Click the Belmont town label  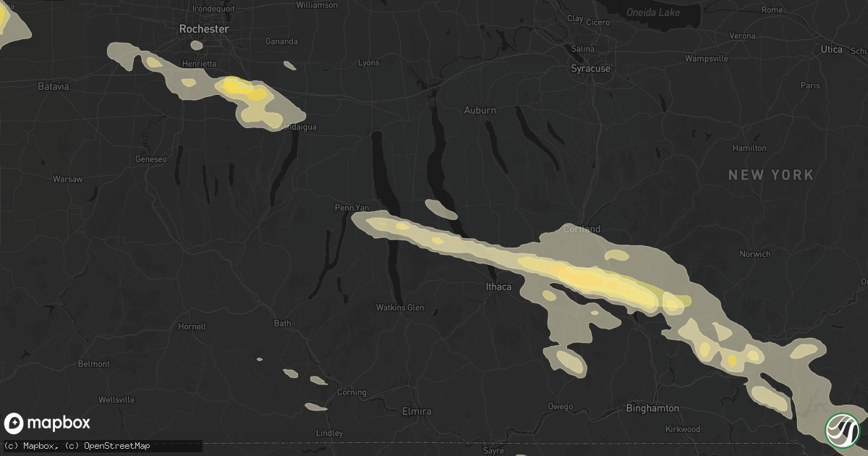click(94, 363)
